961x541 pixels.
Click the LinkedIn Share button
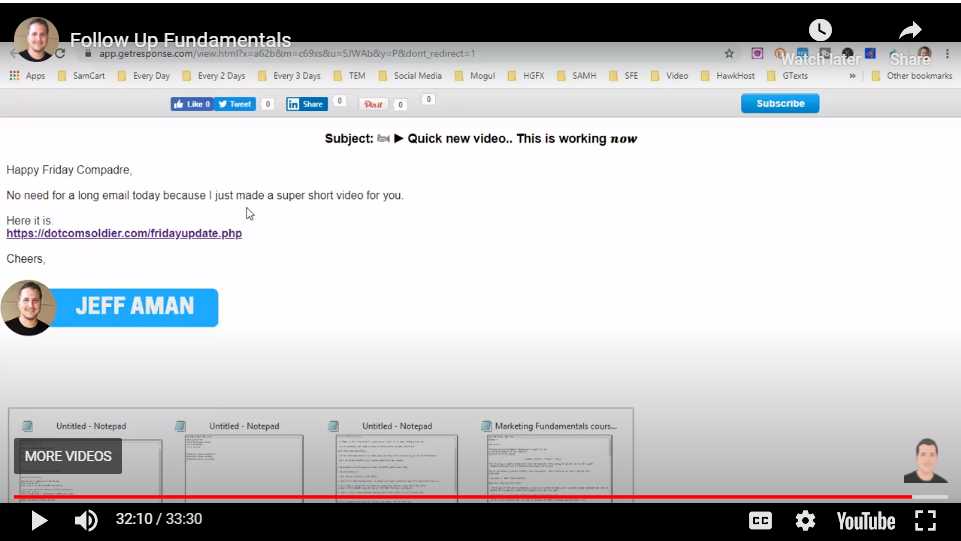[306, 104]
